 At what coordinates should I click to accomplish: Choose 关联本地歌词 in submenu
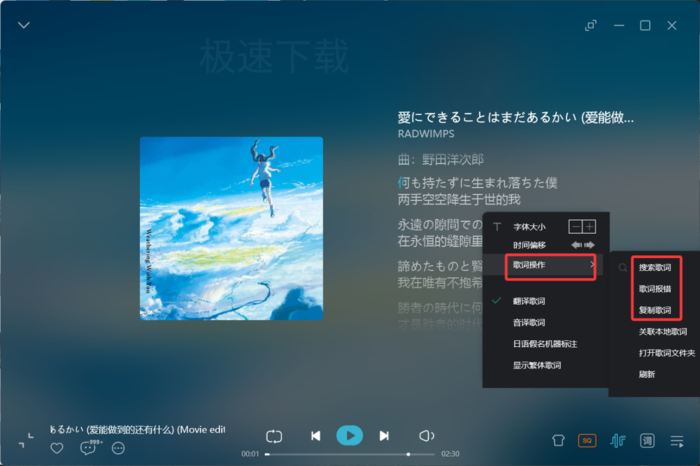pos(662,332)
